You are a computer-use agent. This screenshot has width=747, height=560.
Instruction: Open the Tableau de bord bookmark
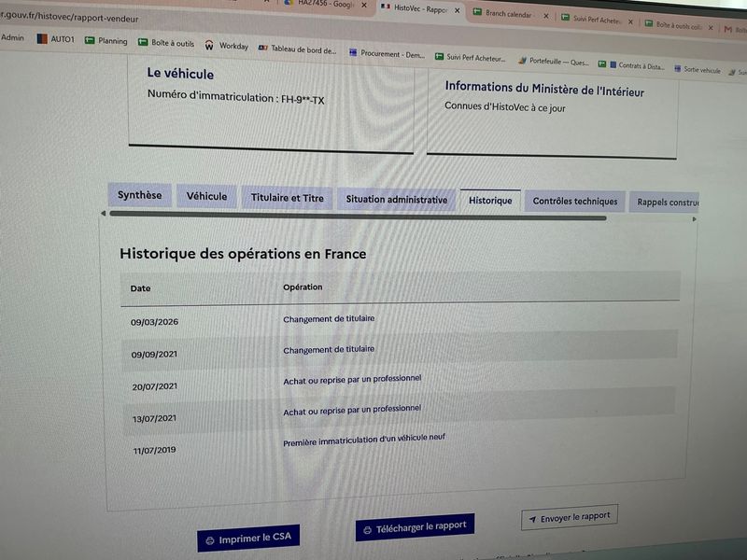click(x=297, y=49)
